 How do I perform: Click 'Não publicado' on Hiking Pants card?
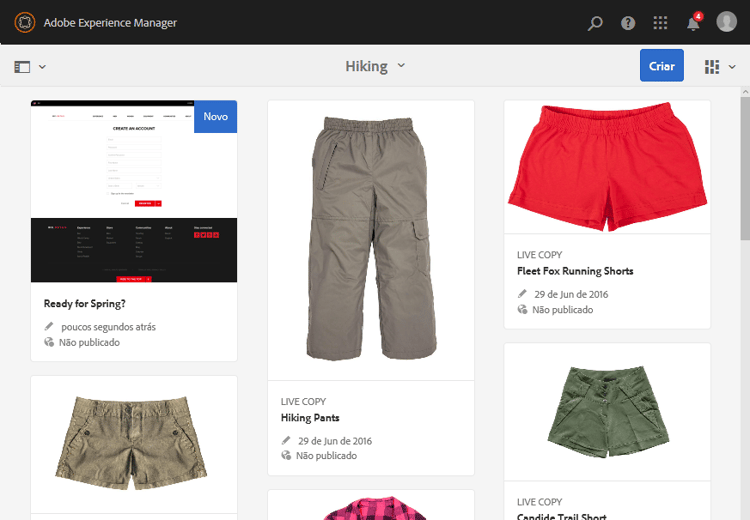[326, 456]
